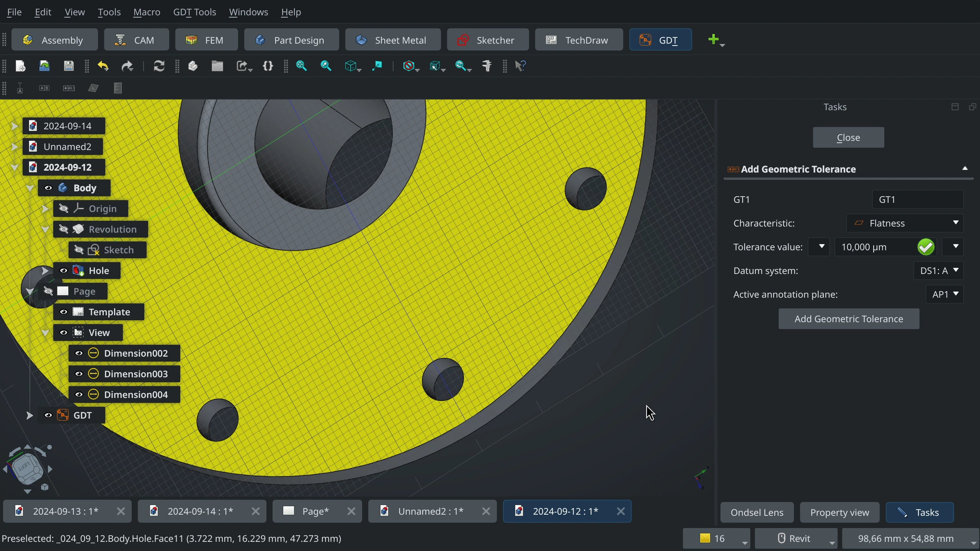
Task: Click the GT1 name input field
Action: coord(918,199)
